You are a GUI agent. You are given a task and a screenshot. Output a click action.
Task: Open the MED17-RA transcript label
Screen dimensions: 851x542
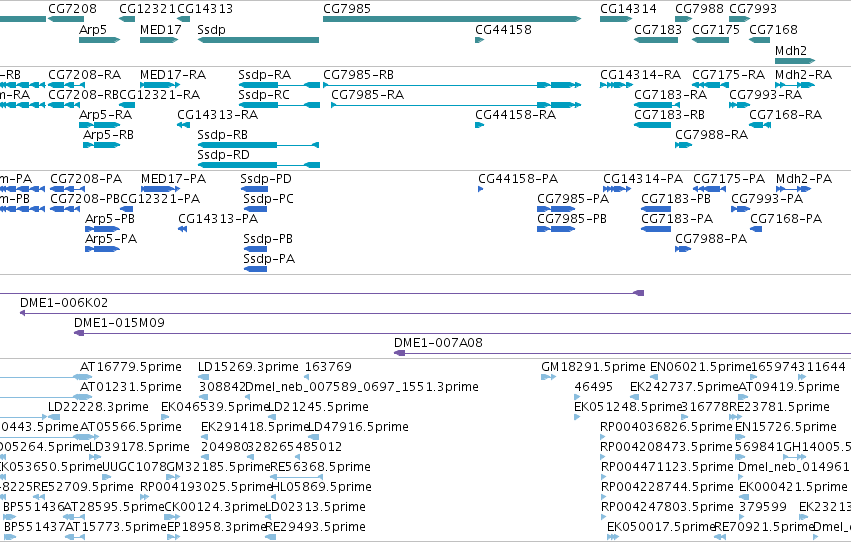[173, 74]
